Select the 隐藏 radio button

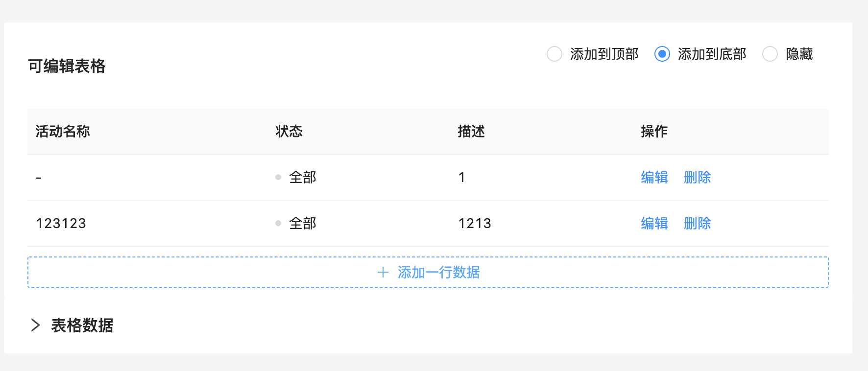click(770, 54)
